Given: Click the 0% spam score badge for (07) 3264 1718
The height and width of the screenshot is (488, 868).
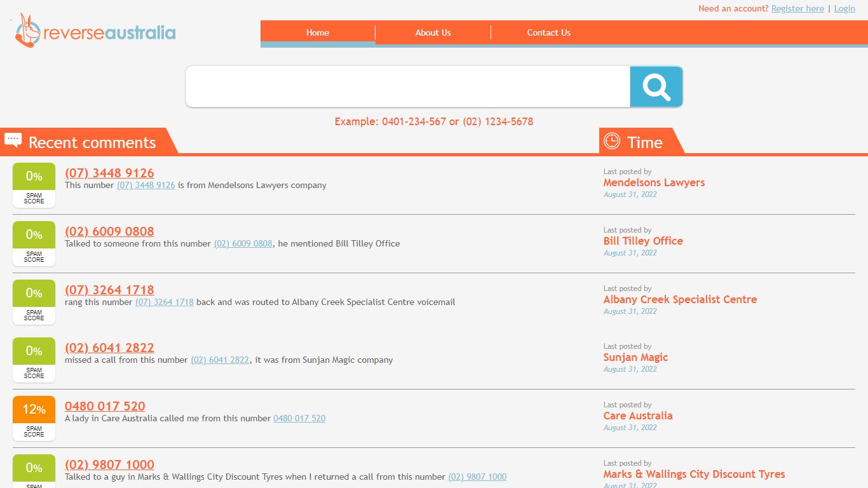Looking at the screenshot, I should coord(34,302).
